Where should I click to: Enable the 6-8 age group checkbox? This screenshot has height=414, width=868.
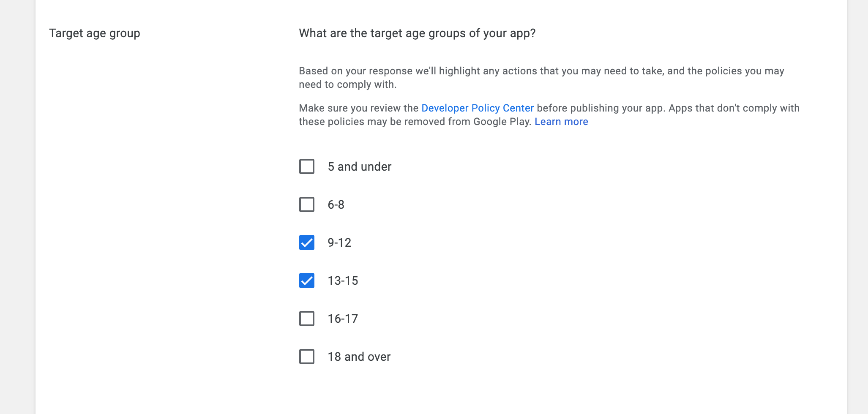pos(307,204)
